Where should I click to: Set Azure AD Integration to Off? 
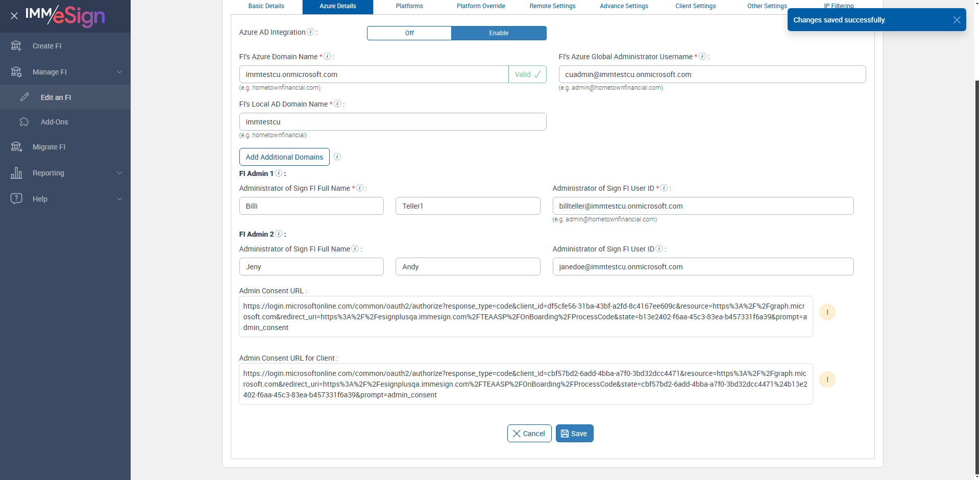(x=409, y=33)
